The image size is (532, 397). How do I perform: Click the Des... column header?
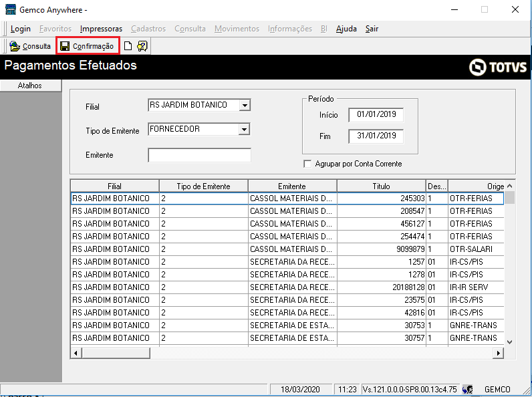pos(437,186)
